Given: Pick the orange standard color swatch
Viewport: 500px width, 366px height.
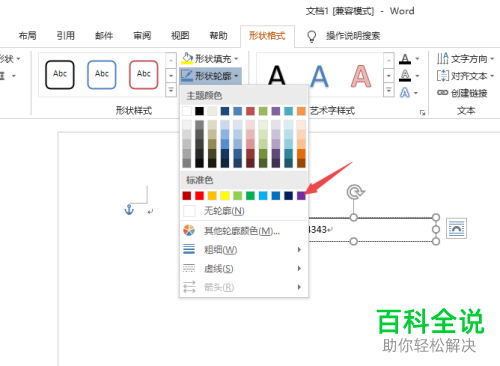Looking at the screenshot, I should [212, 195].
